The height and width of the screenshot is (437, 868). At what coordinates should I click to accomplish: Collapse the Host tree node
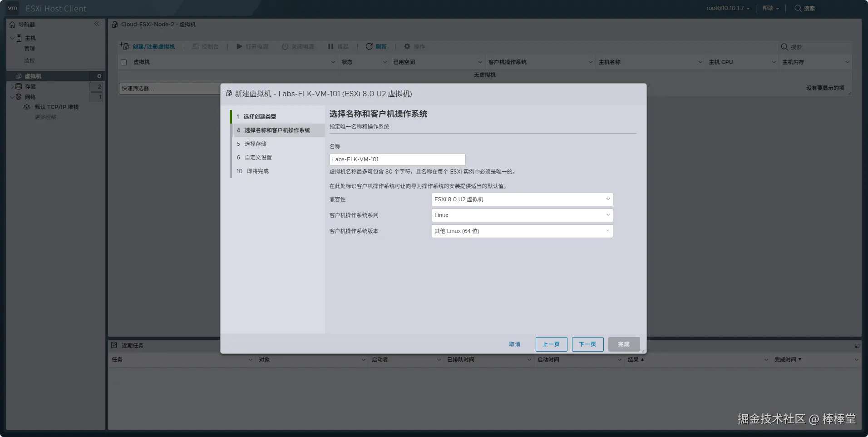pos(12,38)
